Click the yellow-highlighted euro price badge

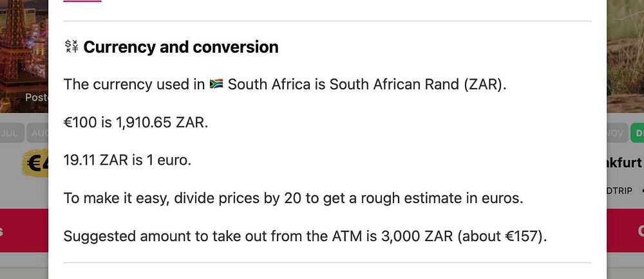point(36,163)
